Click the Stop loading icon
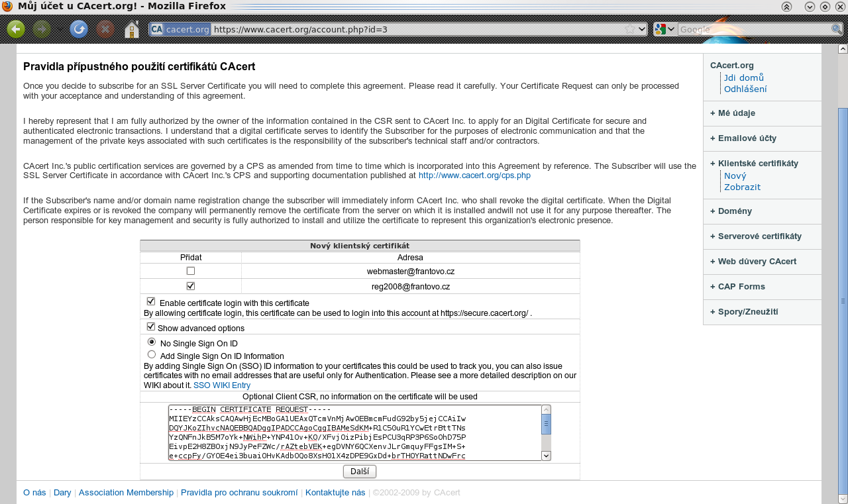The image size is (848, 504). point(105,29)
